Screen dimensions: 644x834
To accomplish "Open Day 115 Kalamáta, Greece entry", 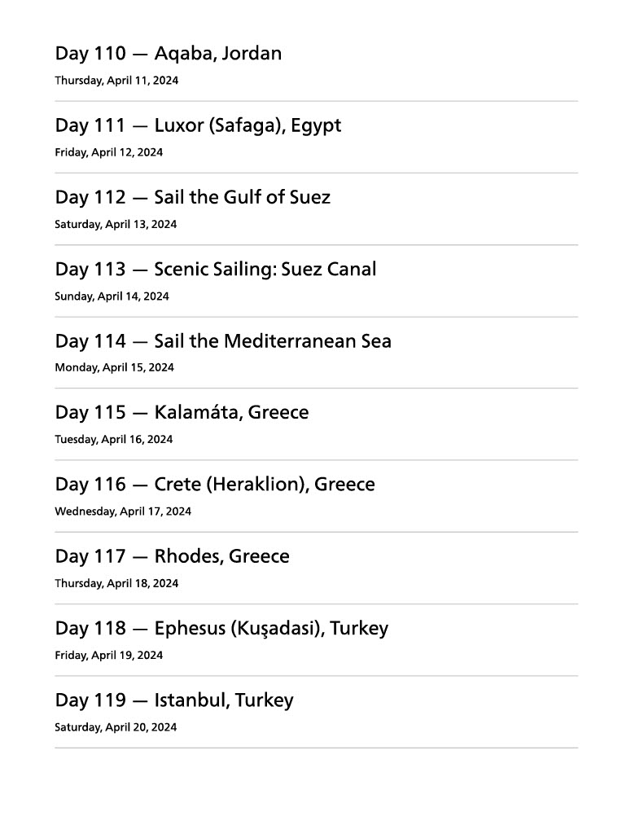I will (182, 412).
